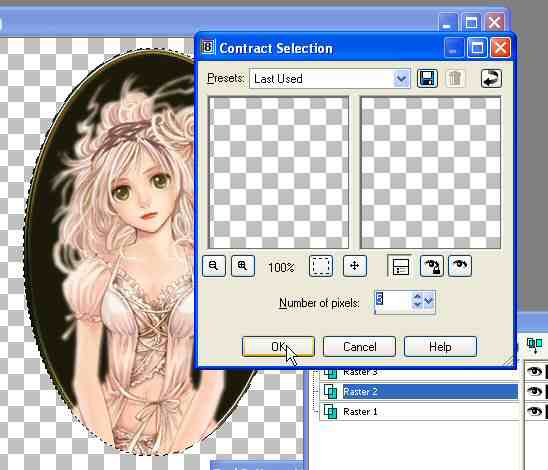Maximize the image window behind the dialog
The height and width of the screenshot is (470, 548).
(x=471, y=23)
